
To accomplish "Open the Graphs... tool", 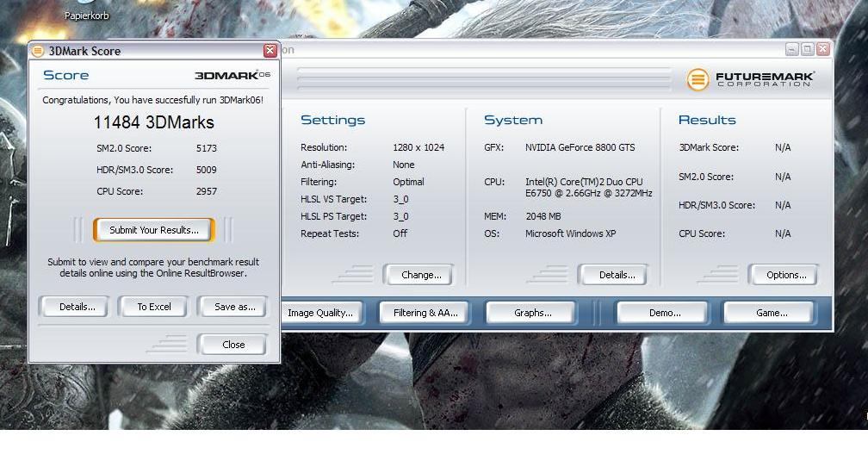I will [x=532, y=313].
